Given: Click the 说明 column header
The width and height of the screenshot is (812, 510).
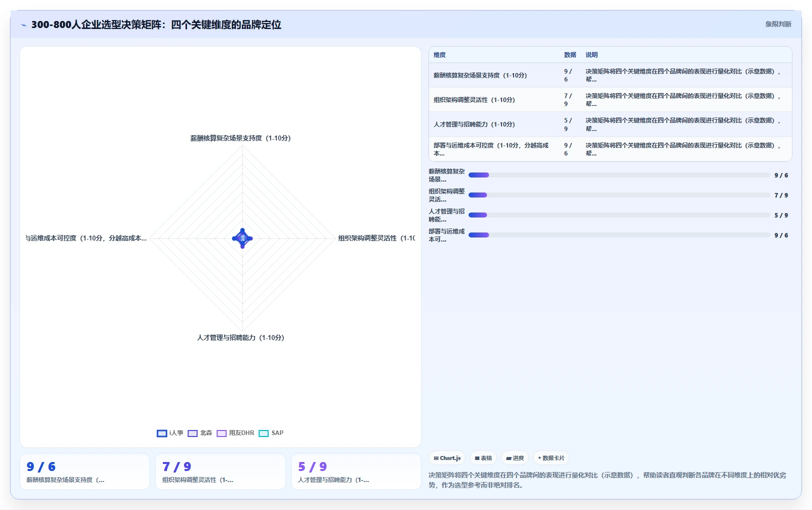Looking at the screenshot, I should pos(591,55).
